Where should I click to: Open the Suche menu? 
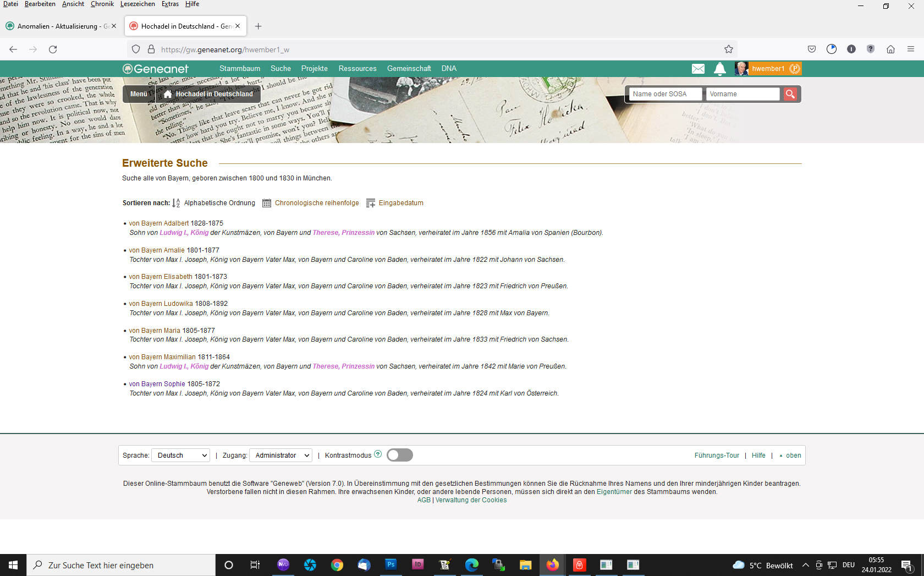280,69
